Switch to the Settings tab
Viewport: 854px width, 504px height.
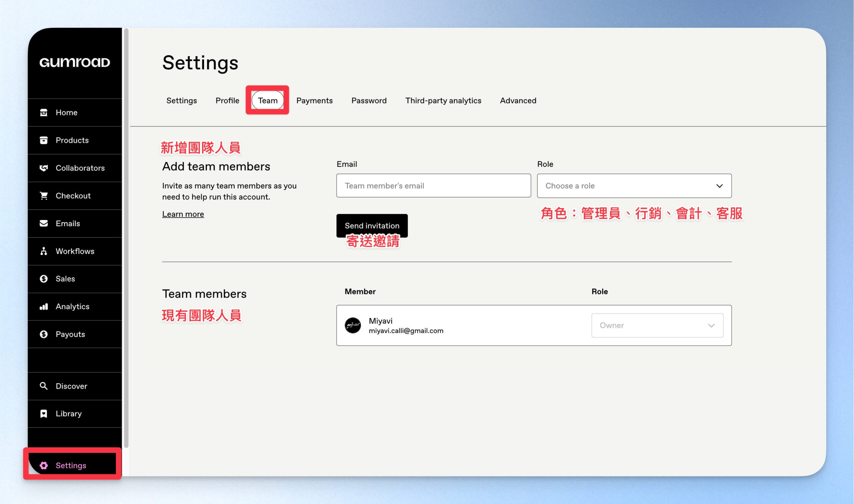point(182,100)
